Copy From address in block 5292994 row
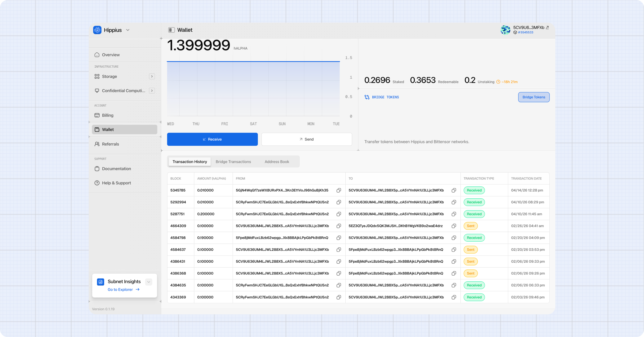644x337 pixels. click(x=339, y=202)
